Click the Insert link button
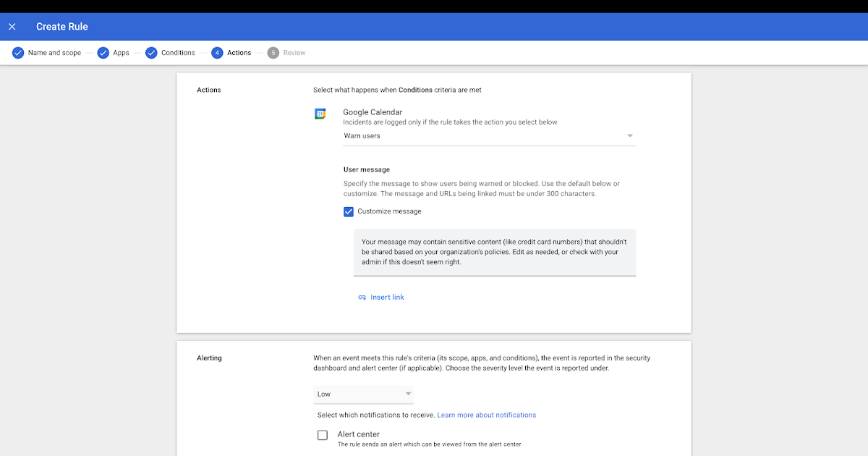Screen dimensions: 868x456 pyautogui.click(x=386, y=297)
